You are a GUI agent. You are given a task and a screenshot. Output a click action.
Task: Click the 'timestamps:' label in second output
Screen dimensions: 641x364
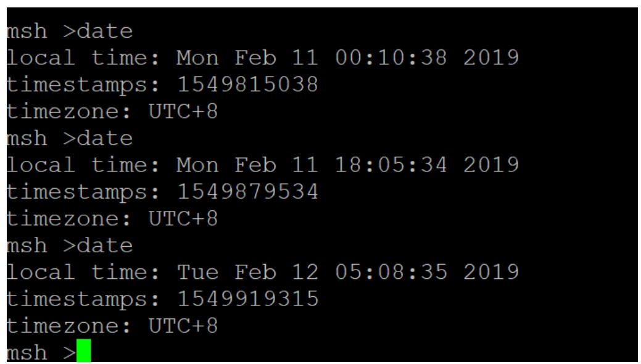pyautogui.click(x=83, y=192)
